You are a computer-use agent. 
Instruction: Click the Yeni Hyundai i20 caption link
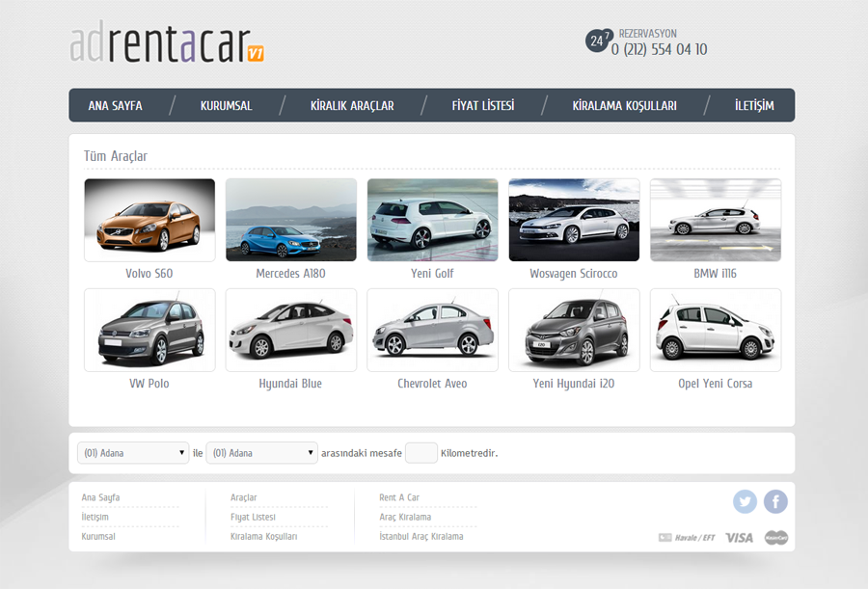pyautogui.click(x=574, y=384)
